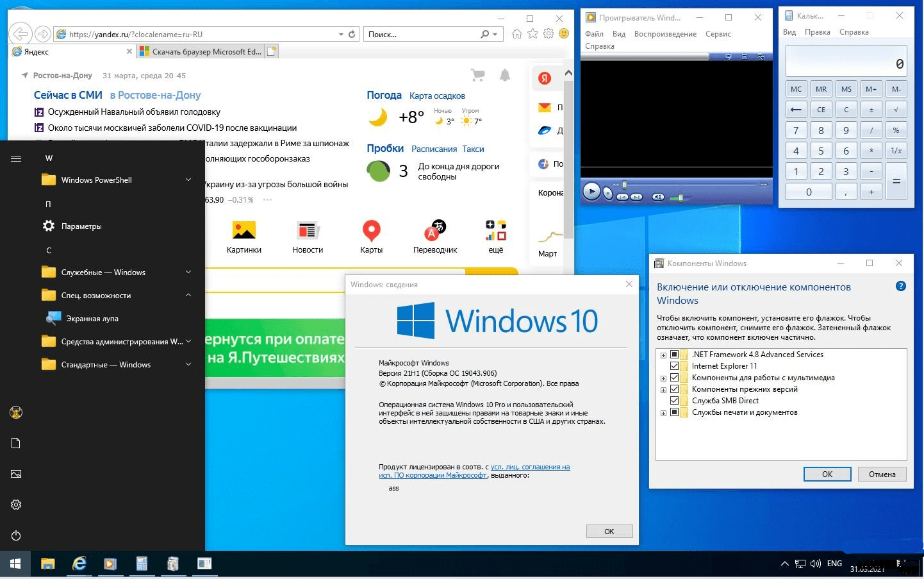Expand the Службы печати и документов tree node
The height and width of the screenshot is (579, 924).
[x=663, y=413]
